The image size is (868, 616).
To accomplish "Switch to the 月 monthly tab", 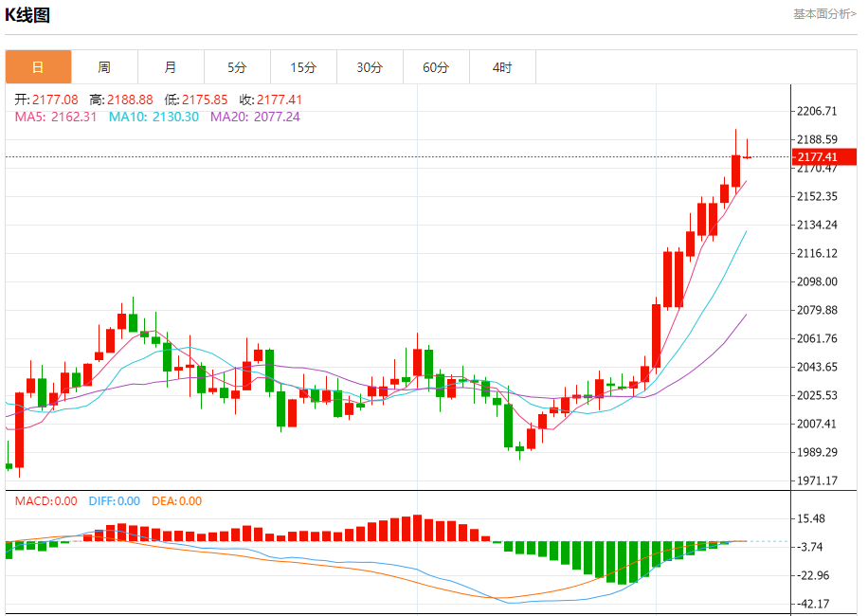I will click(172, 67).
